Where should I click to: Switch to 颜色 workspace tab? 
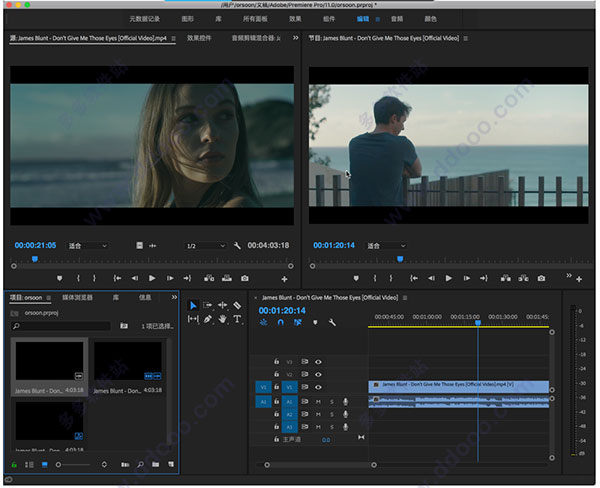(430, 19)
